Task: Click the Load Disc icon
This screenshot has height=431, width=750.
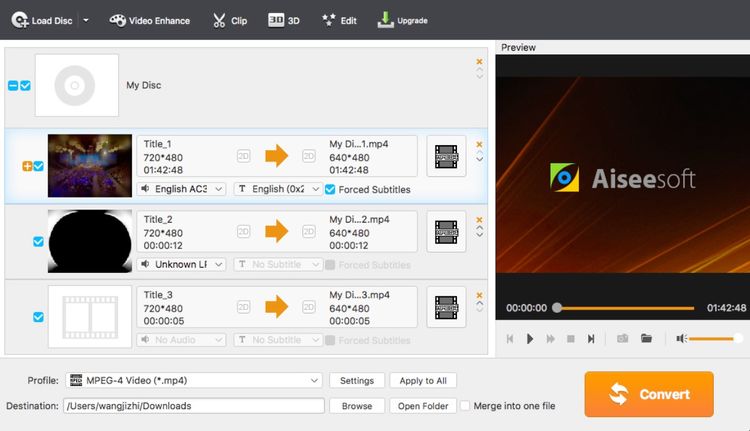Action: pyautogui.click(x=19, y=20)
